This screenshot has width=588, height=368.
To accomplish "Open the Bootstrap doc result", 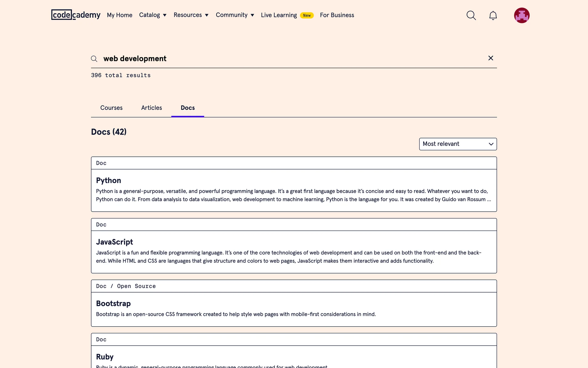I will [x=113, y=303].
